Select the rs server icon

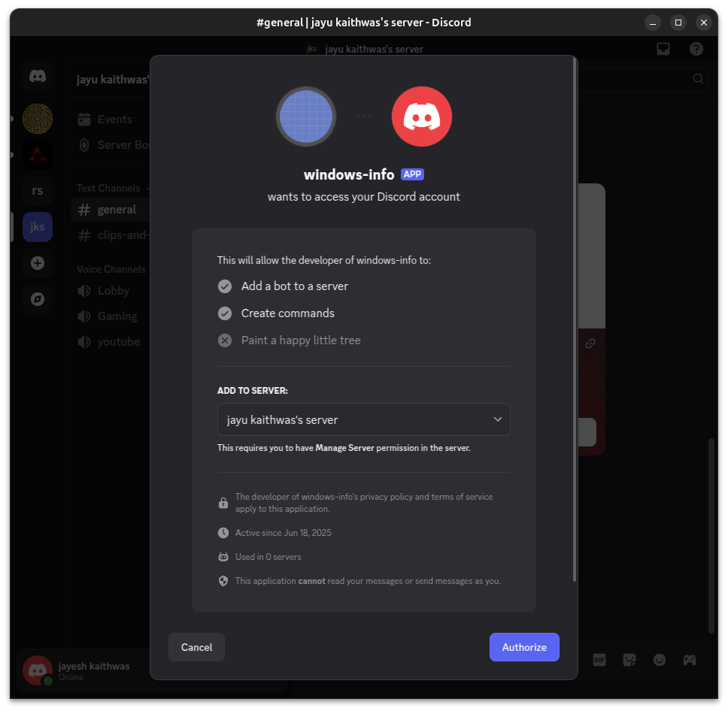[38, 191]
